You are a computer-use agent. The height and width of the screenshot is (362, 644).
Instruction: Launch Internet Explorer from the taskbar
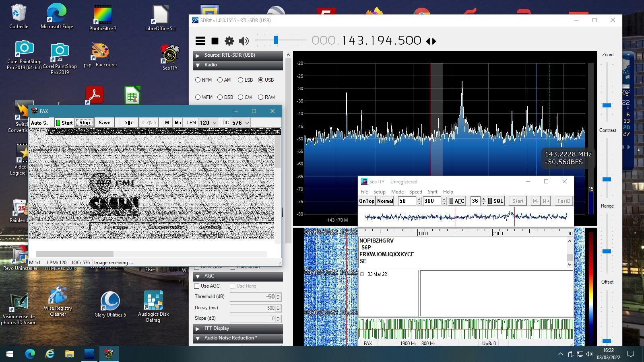point(50,354)
